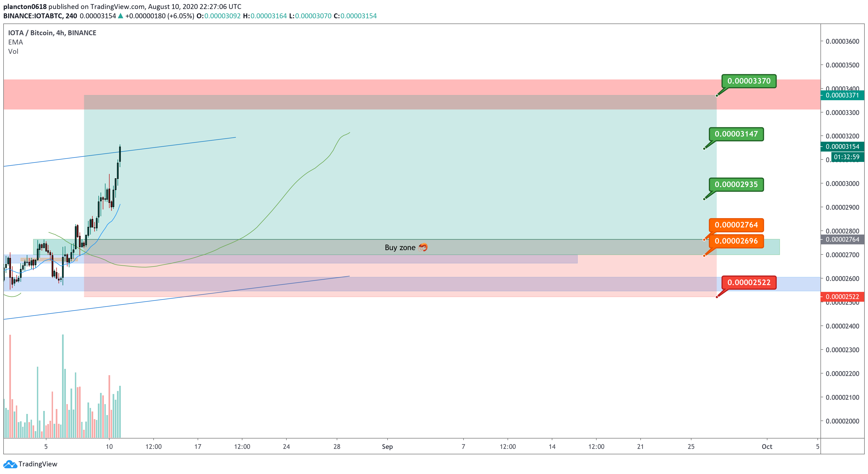Click the 28 date label on time axis
Image resolution: width=868 pixels, height=474 pixels.
[337, 447]
